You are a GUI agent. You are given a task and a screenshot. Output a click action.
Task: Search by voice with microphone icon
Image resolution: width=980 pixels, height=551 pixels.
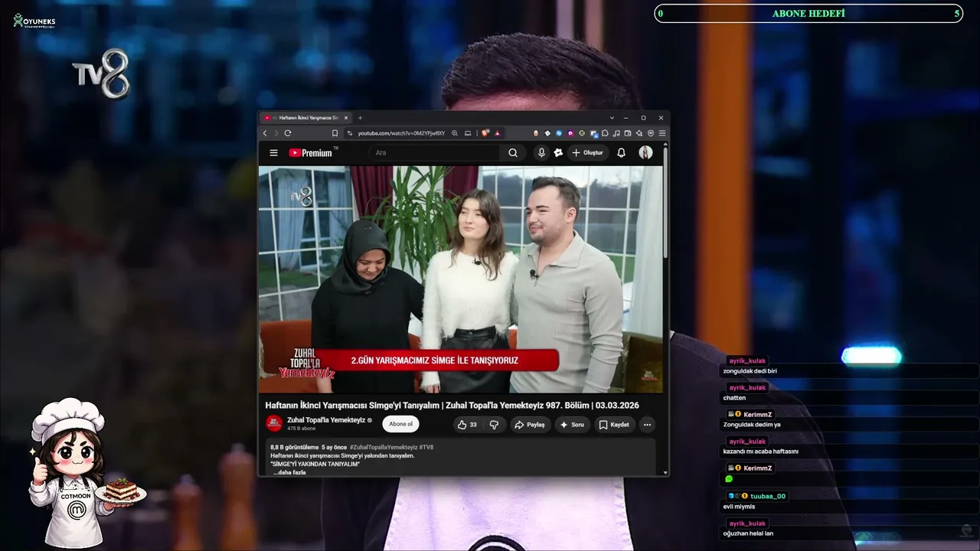click(x=541, y=153)
